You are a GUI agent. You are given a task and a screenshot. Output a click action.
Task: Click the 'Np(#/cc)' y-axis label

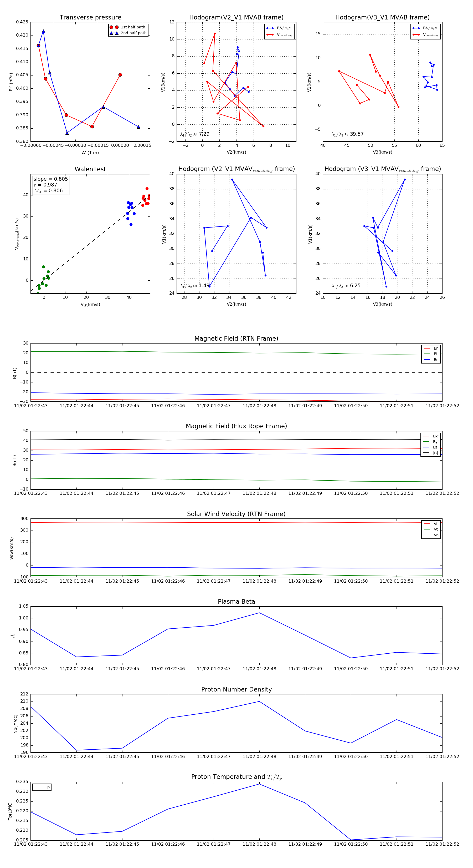pyautogui.click(x=16, y=724)
